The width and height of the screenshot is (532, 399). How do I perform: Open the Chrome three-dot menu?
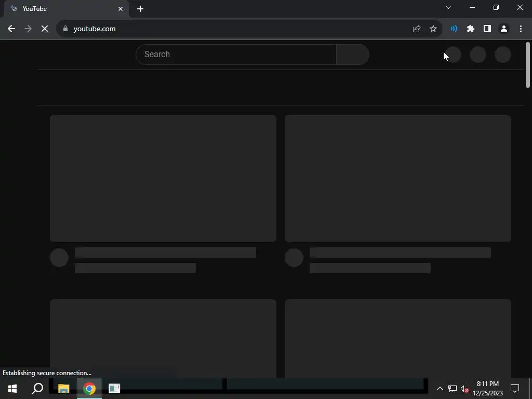tap(521, 29)
